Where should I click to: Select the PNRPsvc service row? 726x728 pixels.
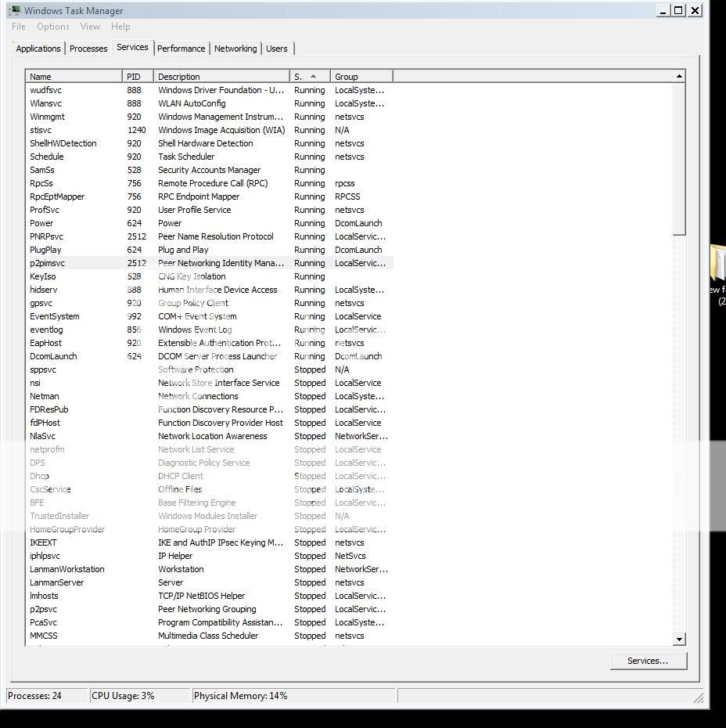210,236
